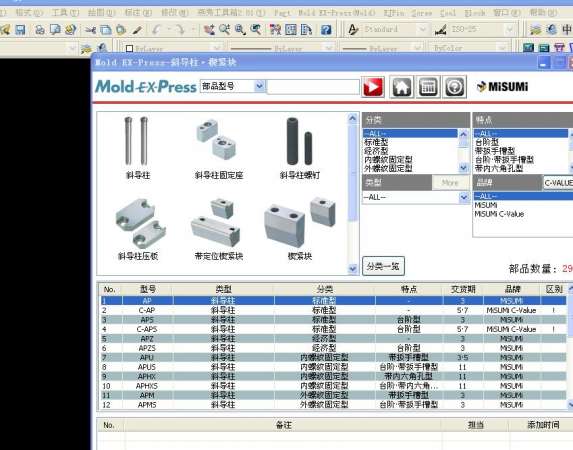
Task: Open the 窗口(W) menu
Action: pos(506,13)
